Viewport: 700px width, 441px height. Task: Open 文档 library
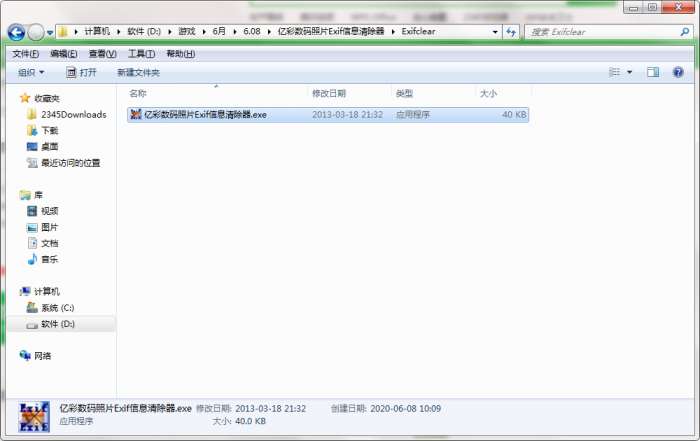click(50, 243)
